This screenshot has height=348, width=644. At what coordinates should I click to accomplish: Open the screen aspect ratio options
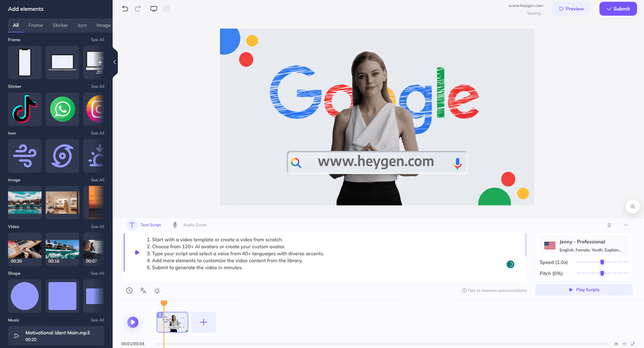[154, 9]
